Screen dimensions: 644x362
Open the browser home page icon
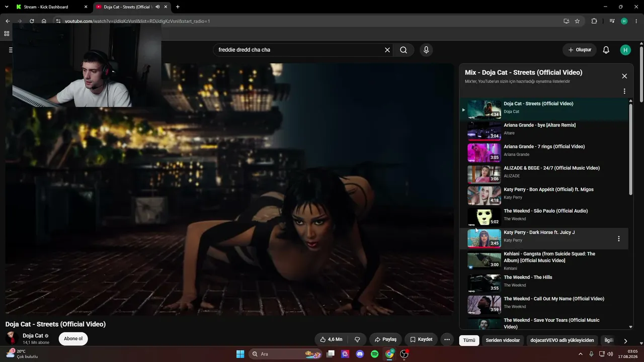coord(44,21)
